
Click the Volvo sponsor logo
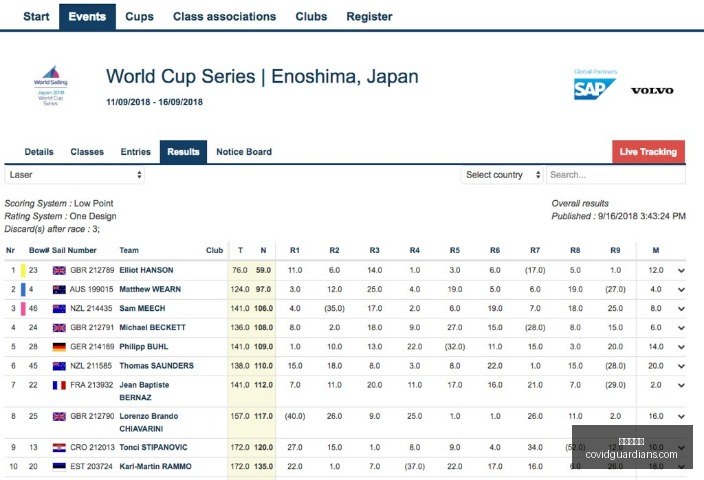(x=652, y=91)
